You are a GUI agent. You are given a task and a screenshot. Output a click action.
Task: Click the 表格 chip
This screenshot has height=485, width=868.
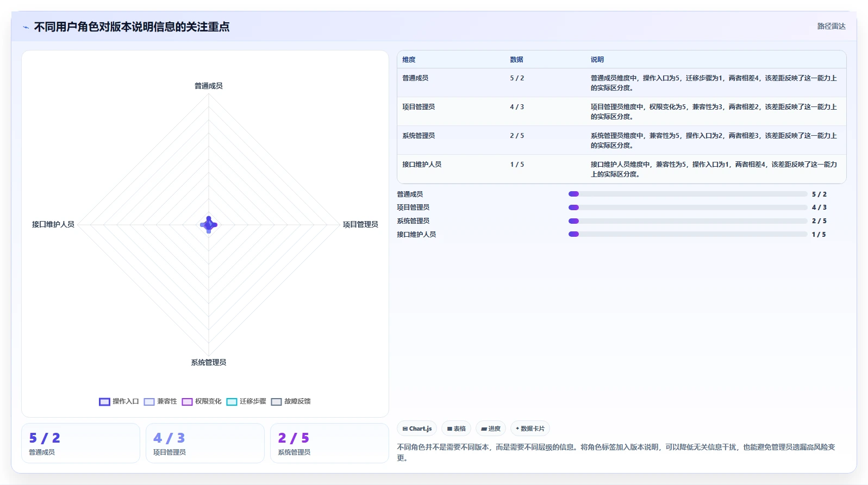(456, 429)
